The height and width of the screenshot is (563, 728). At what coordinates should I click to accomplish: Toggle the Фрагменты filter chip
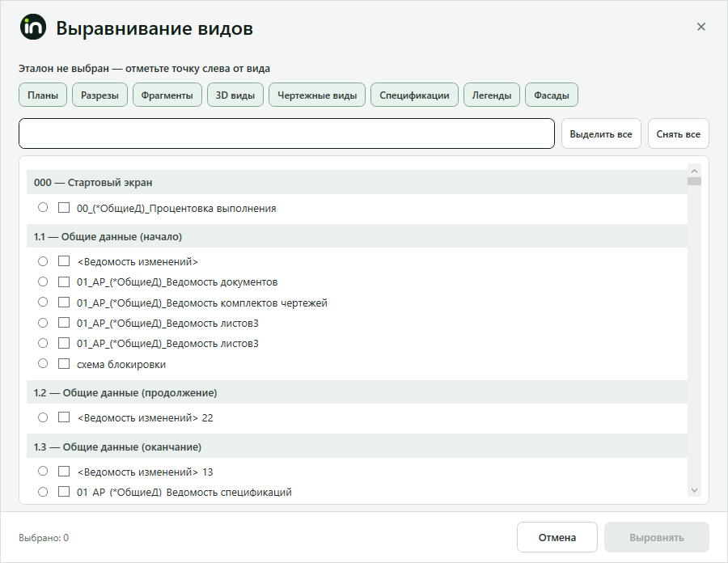click(x=167, y=95)
